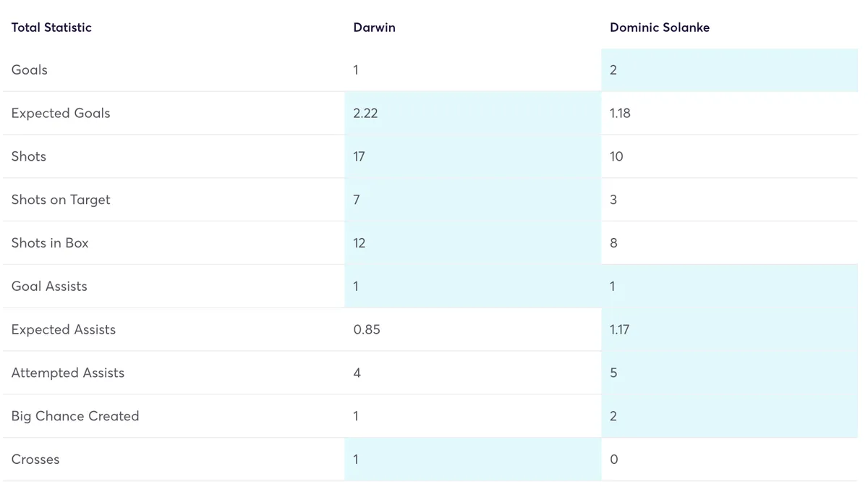This screenshot has width=868, height=495.
Task: Select Darwin's Attempted Assists value 4
Action: pyautogui.click(x=357, y=373)
